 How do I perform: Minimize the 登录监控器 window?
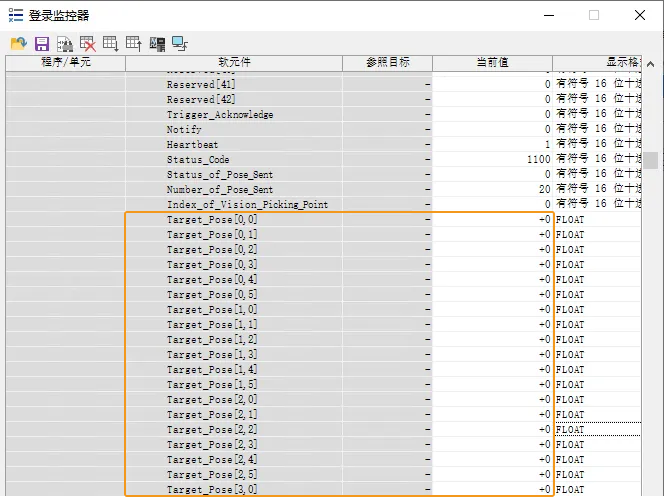click(549, 15)
